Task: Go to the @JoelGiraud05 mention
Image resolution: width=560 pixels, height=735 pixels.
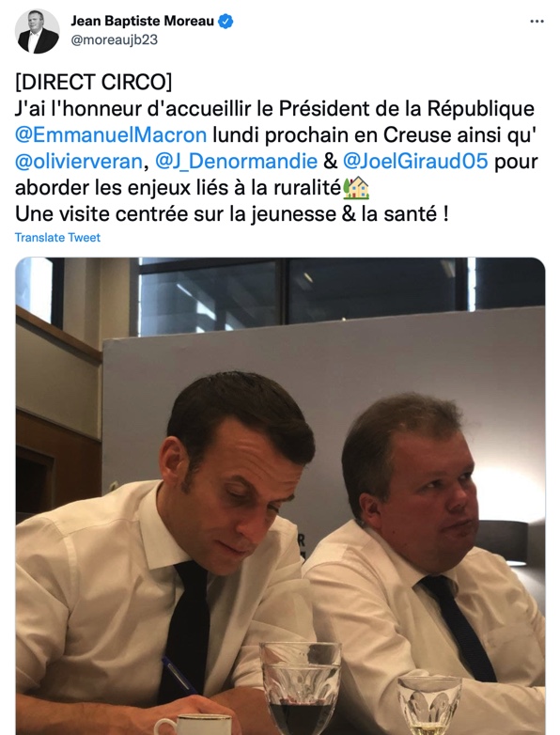Action: click(x=416, y=162)
